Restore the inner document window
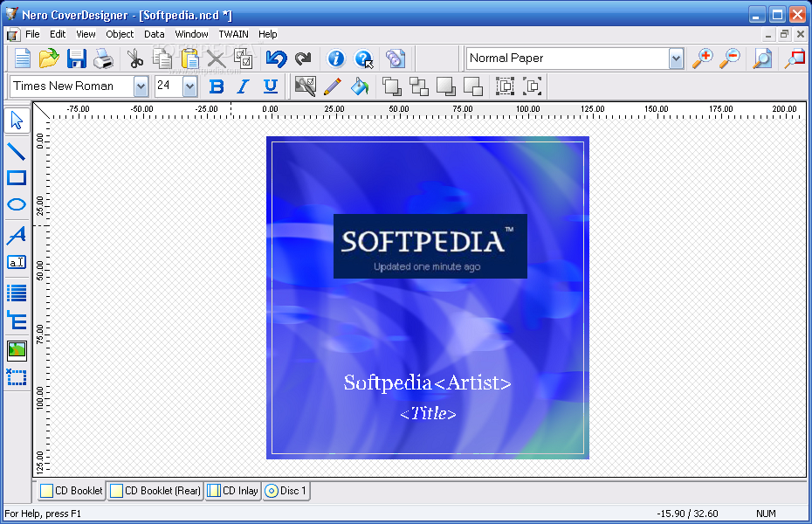The width and height of the screenshot is (812, 524). [x=784, y=35]
